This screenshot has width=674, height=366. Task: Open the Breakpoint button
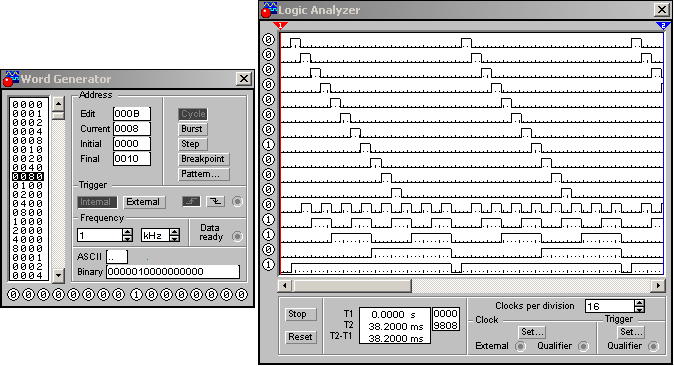point(204,159)
